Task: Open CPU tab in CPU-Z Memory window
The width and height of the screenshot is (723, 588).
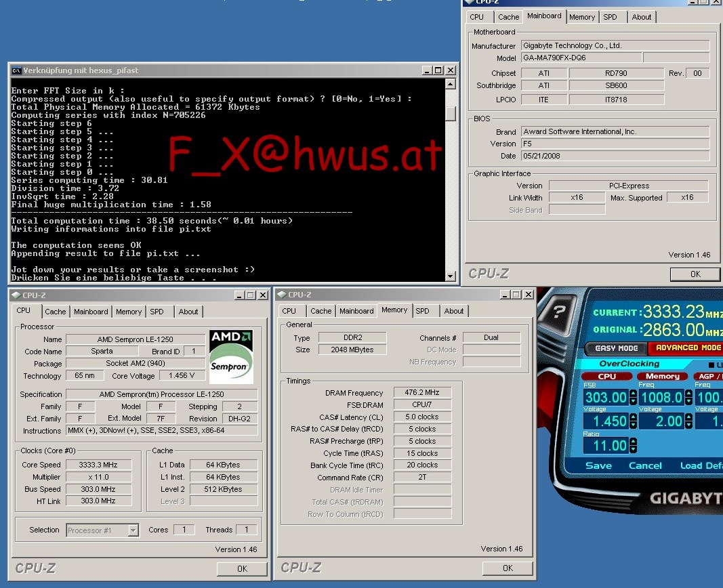Action: pyautogui.click(x=289, y=311)
